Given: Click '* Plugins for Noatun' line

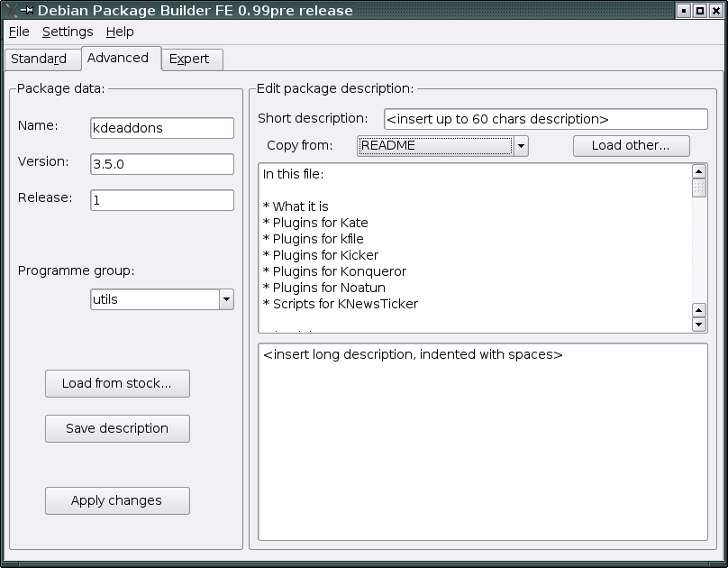Looking at the screenshot, I should pos(324,288).
